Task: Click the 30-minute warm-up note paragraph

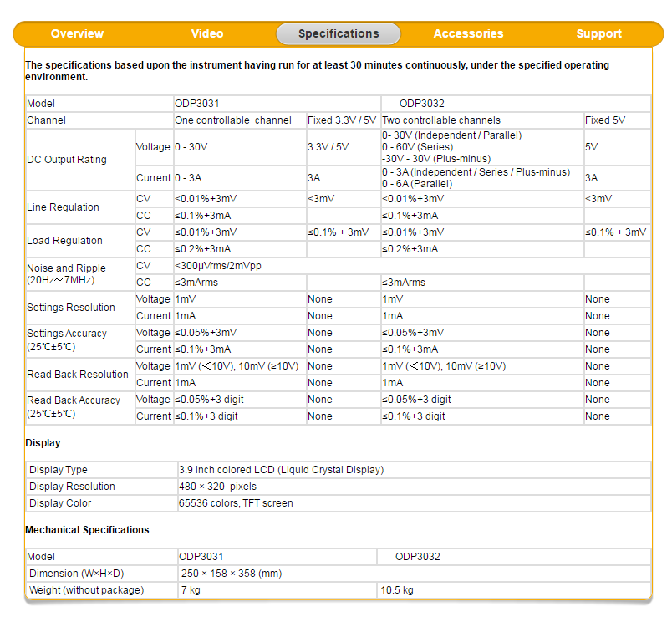Action: coord(317,71)
